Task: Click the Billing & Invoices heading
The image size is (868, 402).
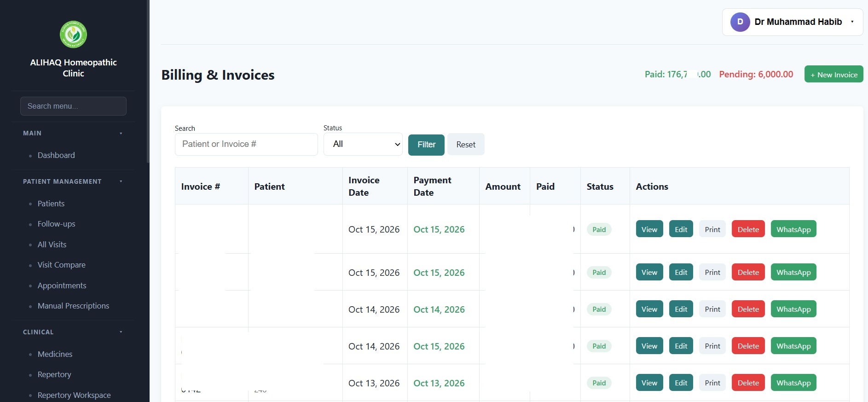Action: 218,75
